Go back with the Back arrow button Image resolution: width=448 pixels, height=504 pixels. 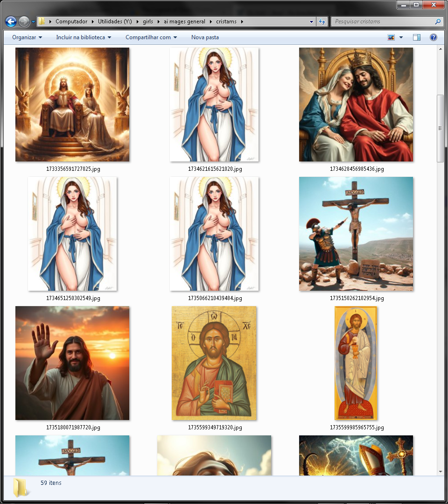point(11,21)
